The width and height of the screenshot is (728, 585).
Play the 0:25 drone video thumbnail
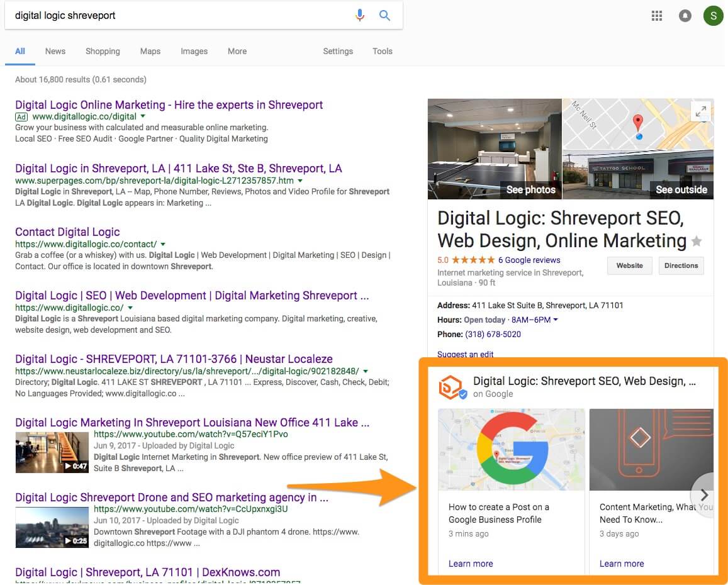click(x=52, y=527)
